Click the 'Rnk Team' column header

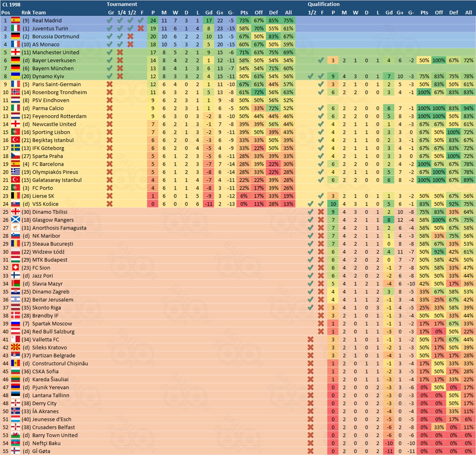(x=34, y=12)
